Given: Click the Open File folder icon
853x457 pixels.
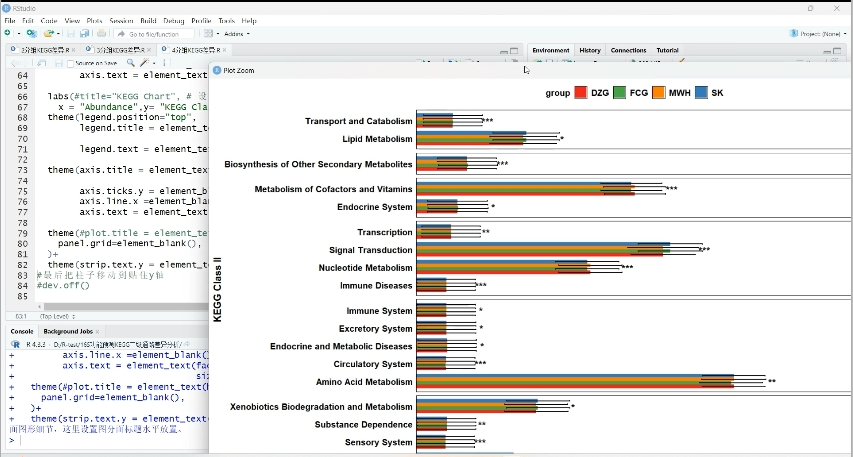Looking at the screenshot, I should (48, 34).
